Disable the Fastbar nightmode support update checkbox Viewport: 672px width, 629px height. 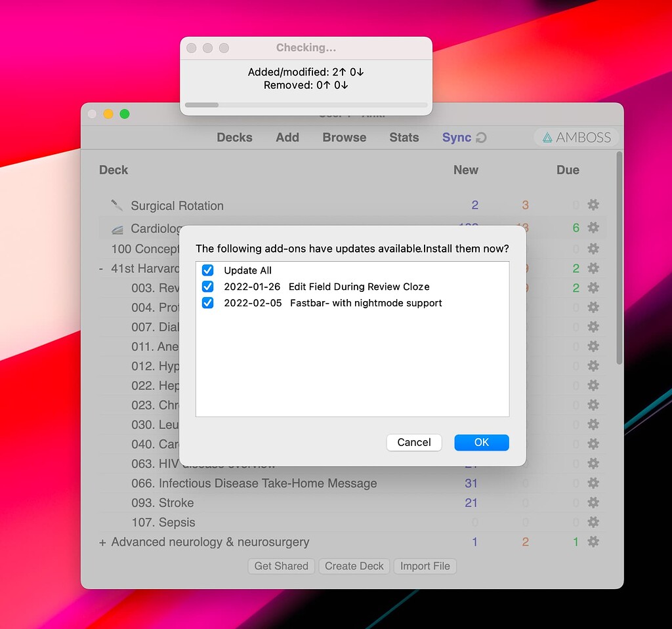click(207, 303)
